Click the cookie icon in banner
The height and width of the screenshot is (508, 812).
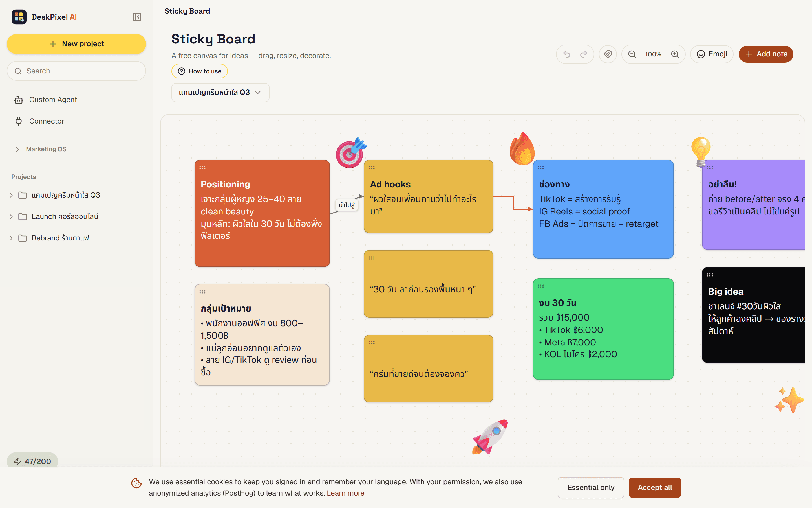coord(136,483)
